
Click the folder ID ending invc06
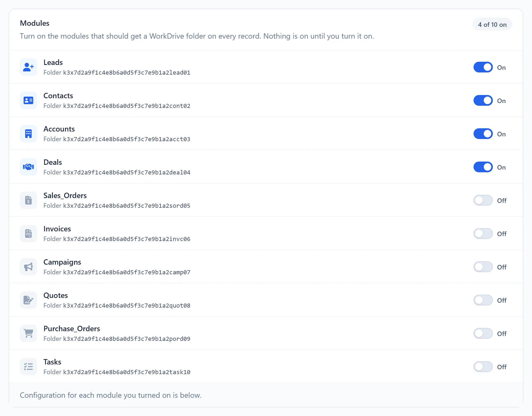tap(127, 239)
